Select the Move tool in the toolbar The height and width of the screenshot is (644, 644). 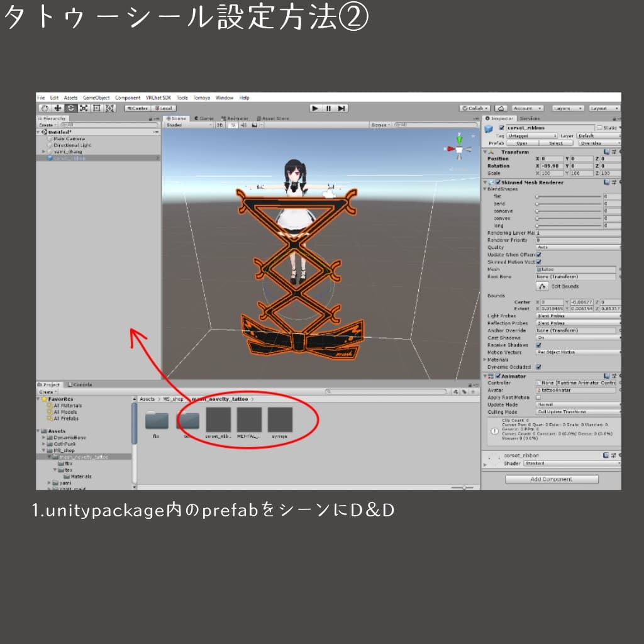[58, 108]
